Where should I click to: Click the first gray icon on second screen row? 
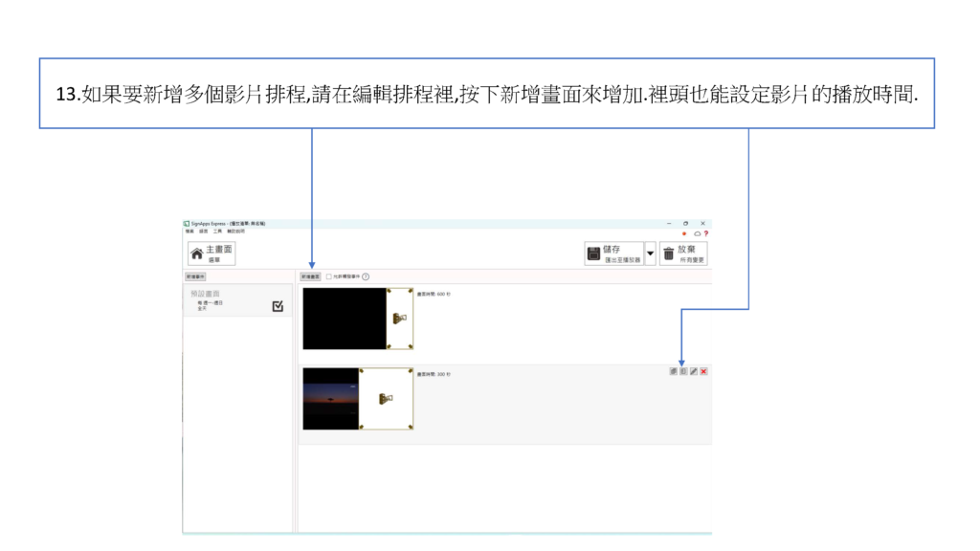[673, 371]
